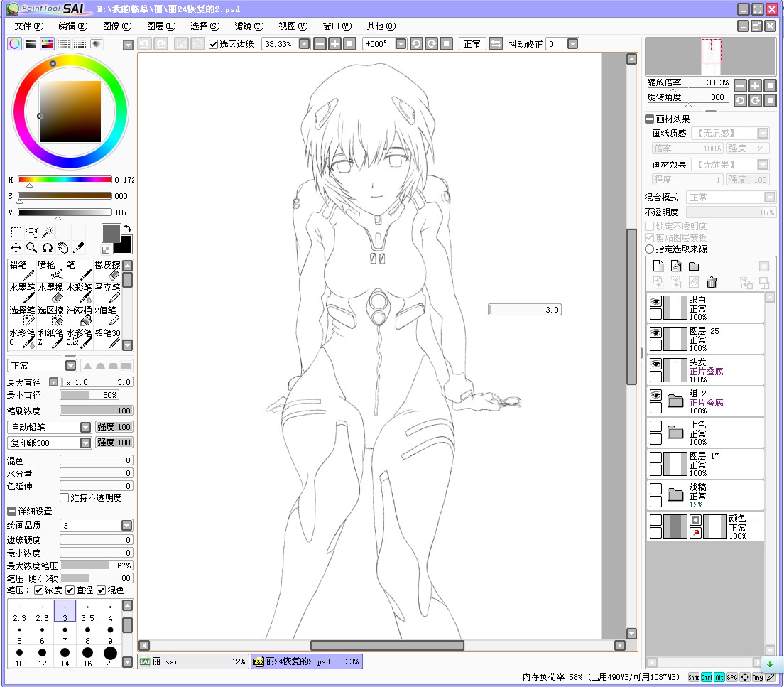Image resolution: width=784 pixels, height=687 pixels.
Task: Select the rotate view tool
Action: click(48, 248)
